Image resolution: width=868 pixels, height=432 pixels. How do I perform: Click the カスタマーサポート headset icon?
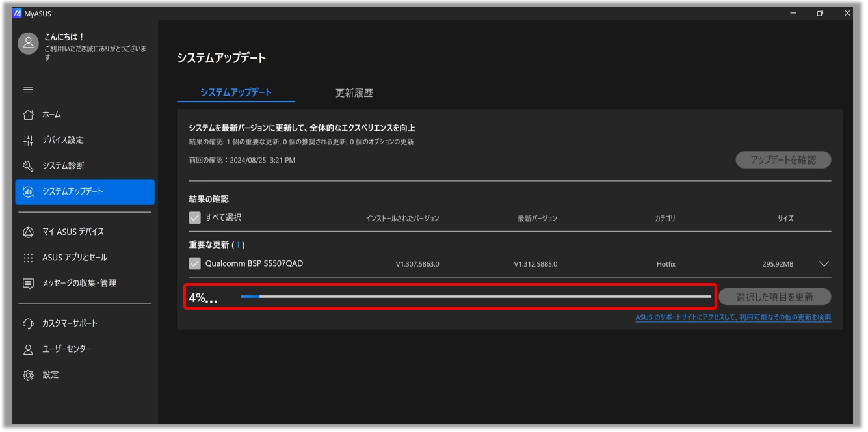click(28, 323)
